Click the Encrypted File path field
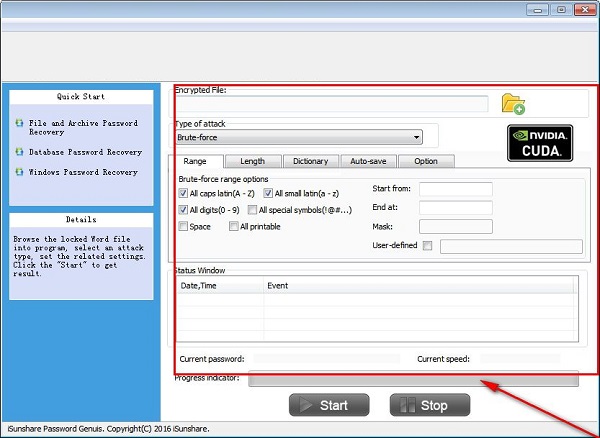This screenshot has width=600, height=438. 331,104
